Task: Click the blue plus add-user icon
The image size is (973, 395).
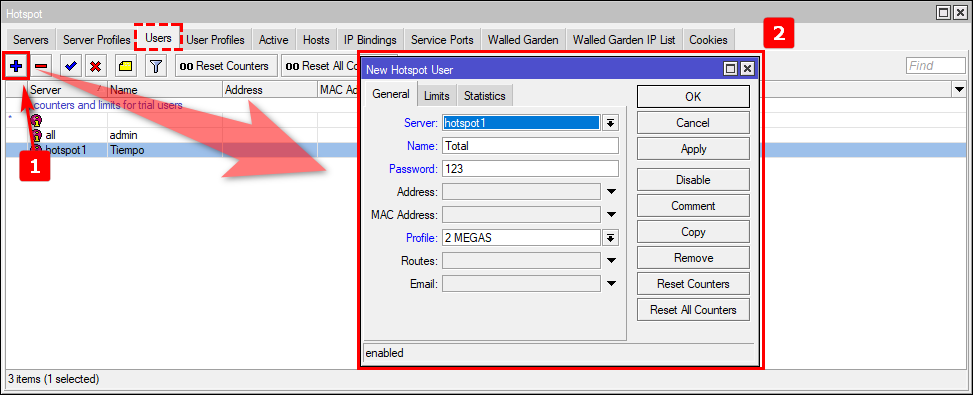Action: pyautogui.click(x=16, y=66)
